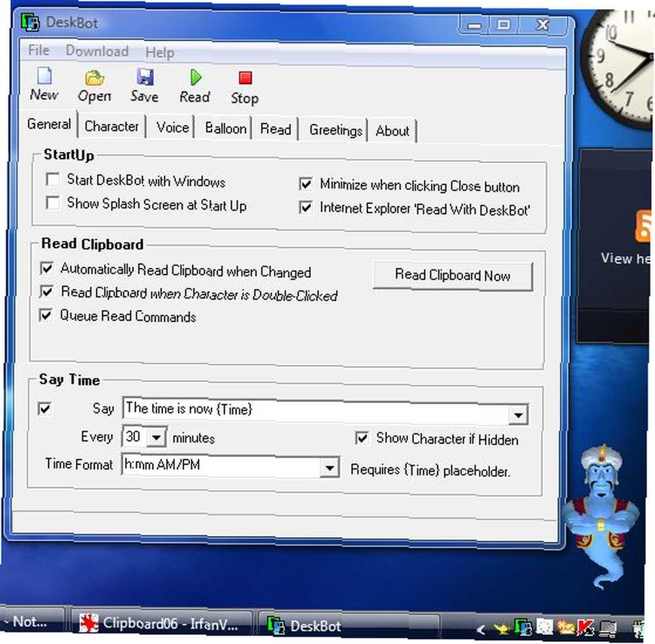The height and width of the screenshot is (644, 655).
Task: Select the General tab
Action: (49, 124)
